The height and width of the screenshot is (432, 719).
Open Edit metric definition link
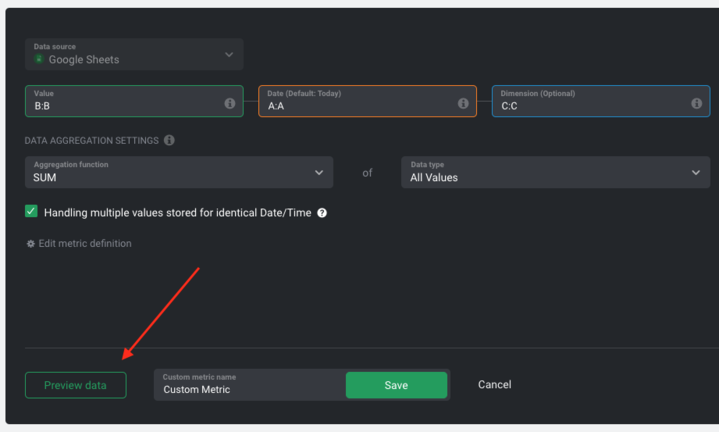point(85,244)
